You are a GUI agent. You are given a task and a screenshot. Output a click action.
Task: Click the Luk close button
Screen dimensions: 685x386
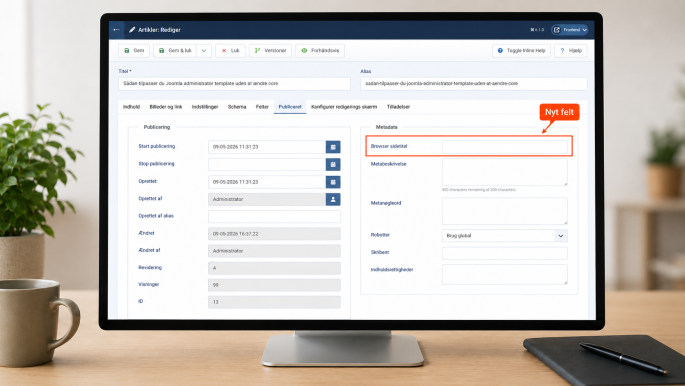(x=230, y=51)
